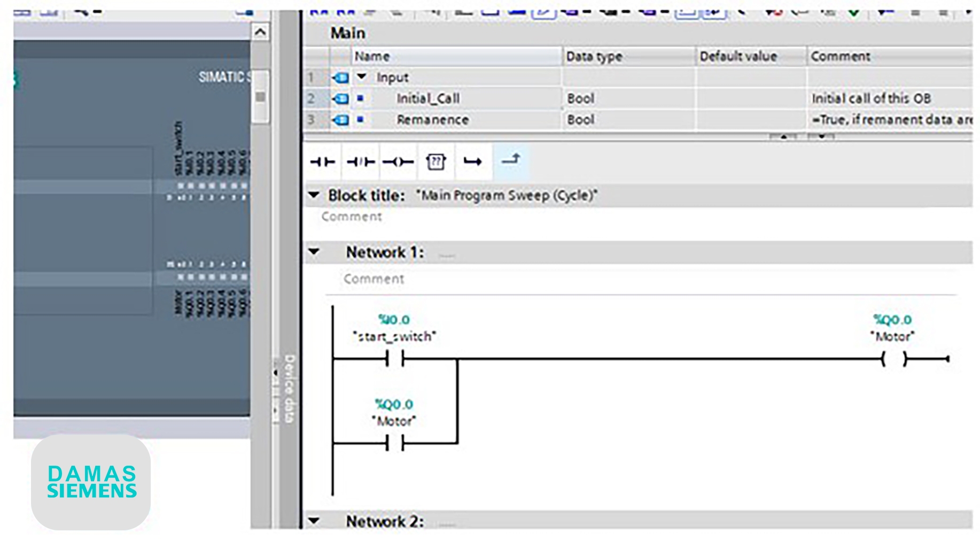Click the Initial_Call row interface icon

[340, 99]
